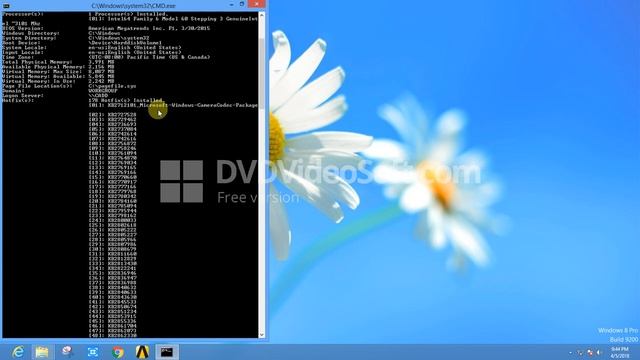Launch Internet Explorer from the taskbar

(18, 352)
